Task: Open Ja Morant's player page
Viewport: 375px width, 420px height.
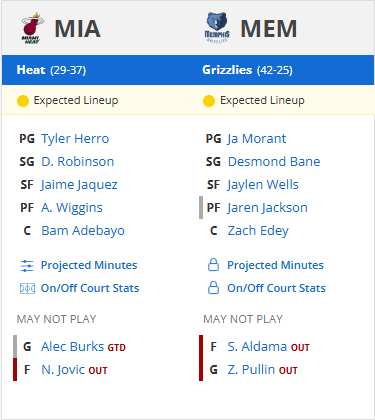Action: tap(257, 139)
